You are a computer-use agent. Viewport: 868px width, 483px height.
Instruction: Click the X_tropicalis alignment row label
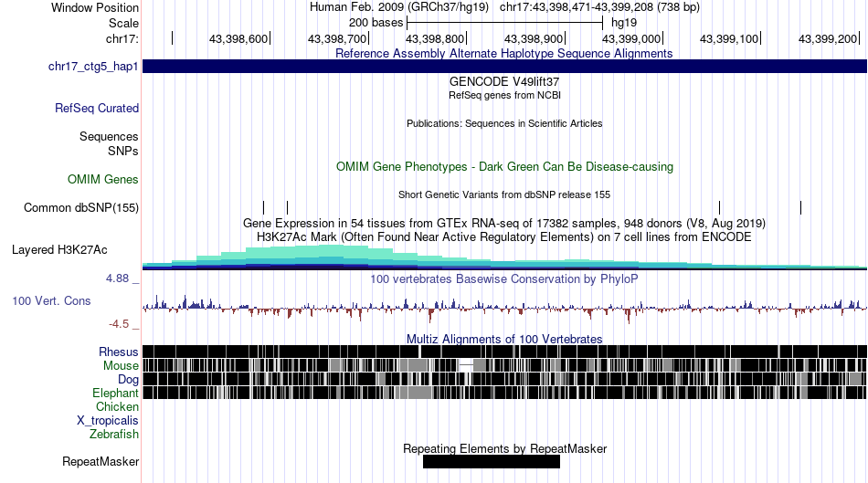pos(108,421)
